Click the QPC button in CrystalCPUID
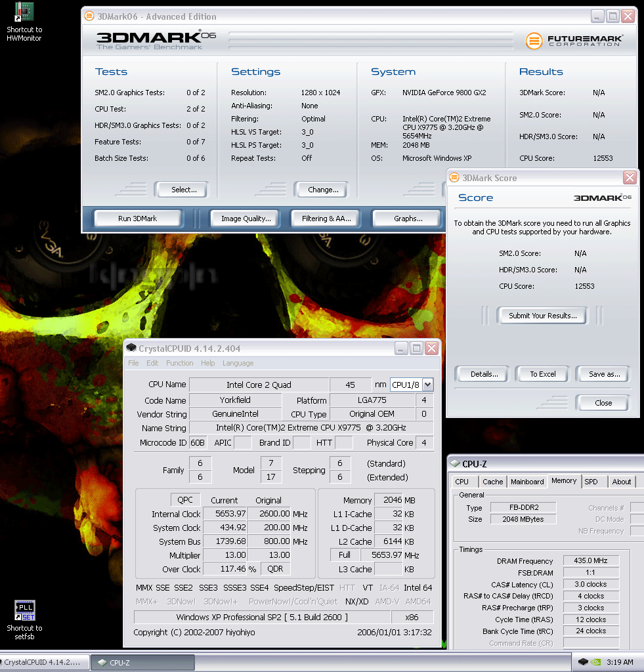Viewport: 644px width, 672px height. click(184, 499)
